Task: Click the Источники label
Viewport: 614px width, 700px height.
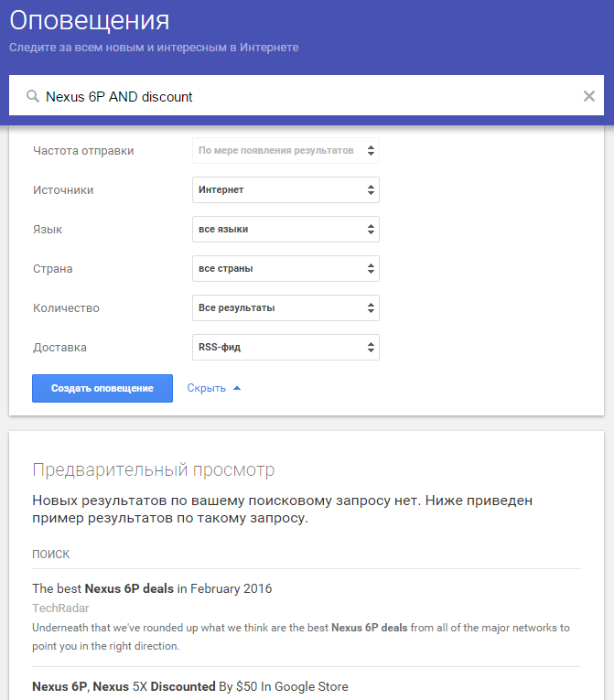Action: (63, 190)
